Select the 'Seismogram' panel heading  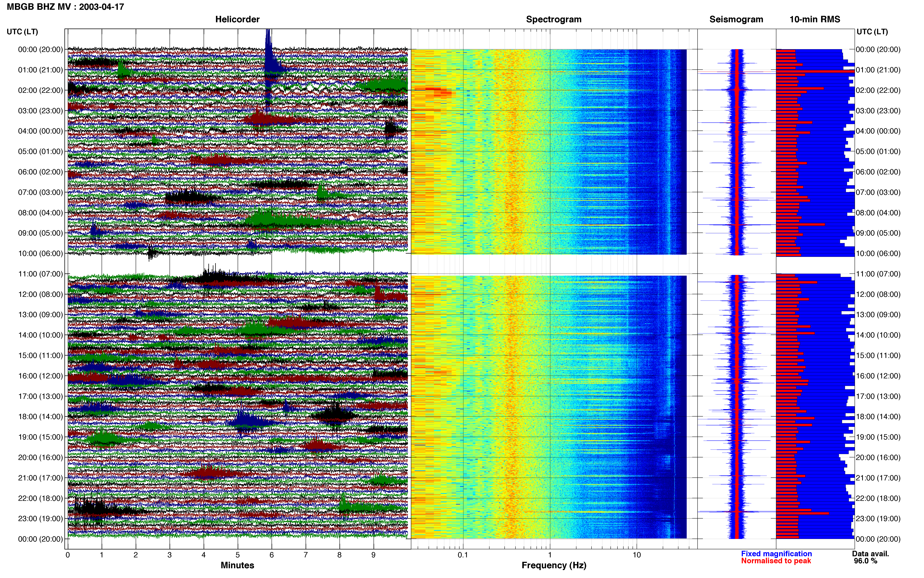(x=736, y=19)
